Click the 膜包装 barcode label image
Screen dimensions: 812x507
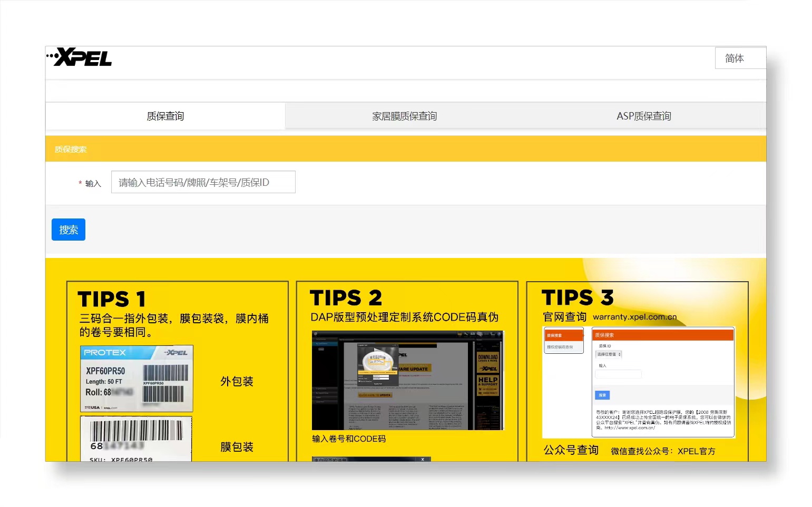[136, 439]
